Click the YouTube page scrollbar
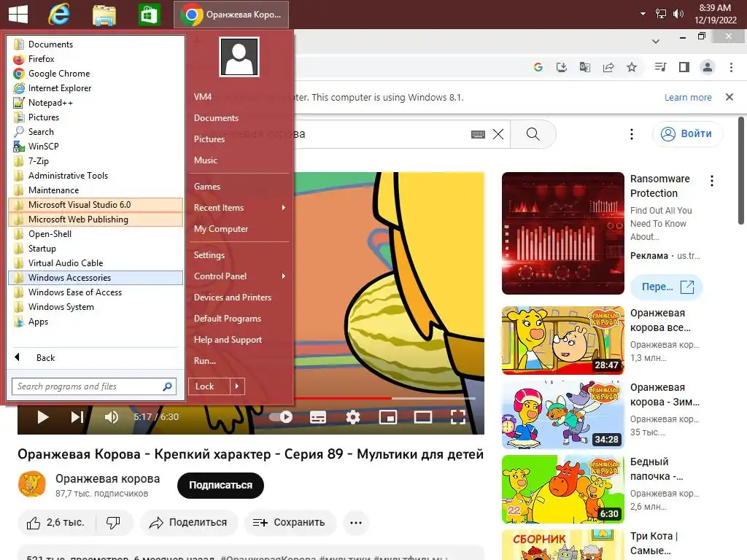 tap(741, 171)
